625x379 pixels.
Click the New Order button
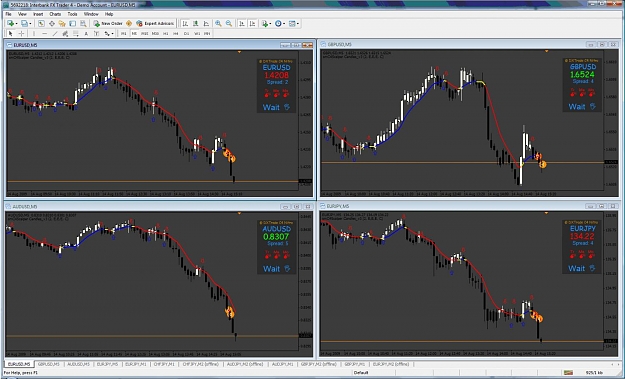[108, 24]
